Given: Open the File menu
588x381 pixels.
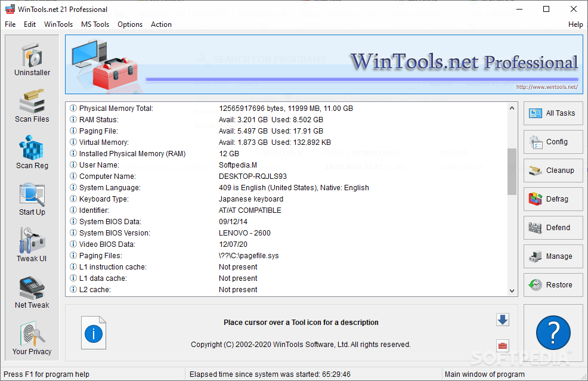Looking at the screenshot, I should (10, 24).
